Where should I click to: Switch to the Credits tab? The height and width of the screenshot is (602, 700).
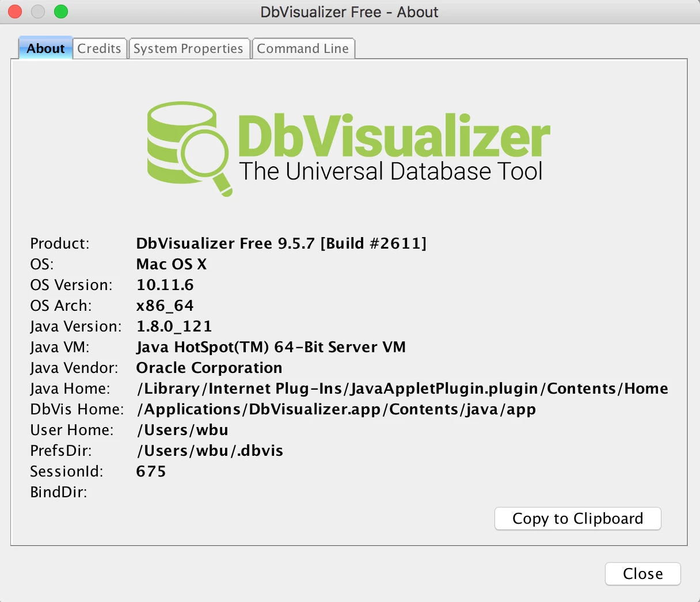coord(99,48)
